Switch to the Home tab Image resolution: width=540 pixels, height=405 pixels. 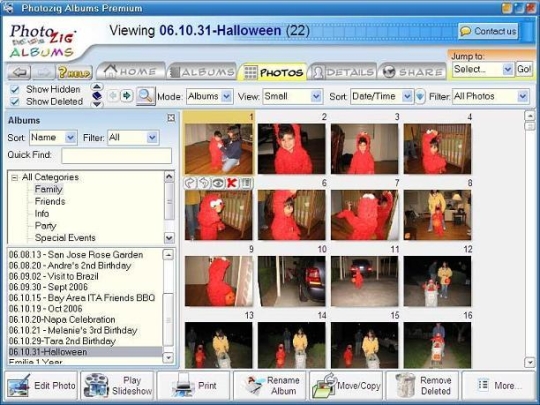click(x=131, y=72)
